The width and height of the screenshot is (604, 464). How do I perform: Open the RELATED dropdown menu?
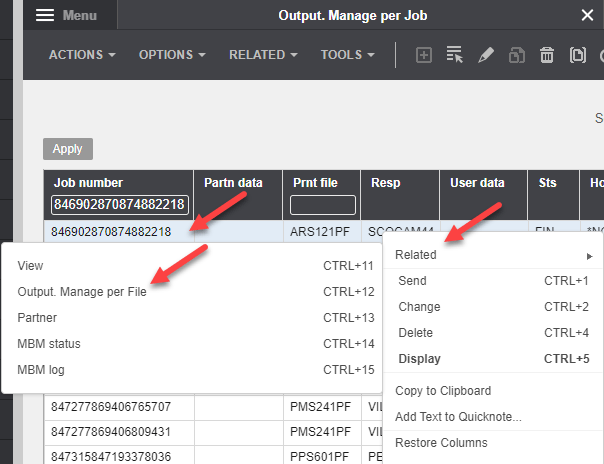click(264, 55)
